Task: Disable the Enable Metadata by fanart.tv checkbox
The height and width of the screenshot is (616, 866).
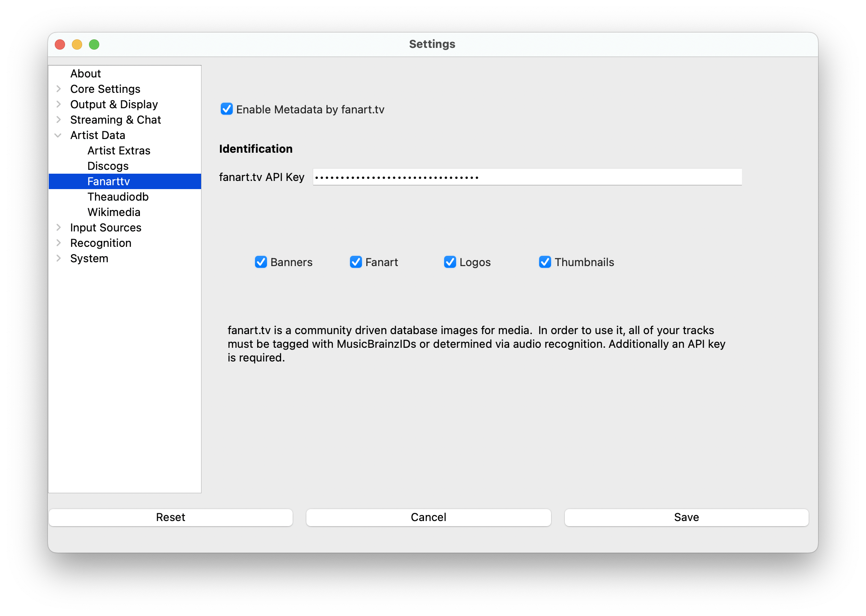Action: [227, 109]
